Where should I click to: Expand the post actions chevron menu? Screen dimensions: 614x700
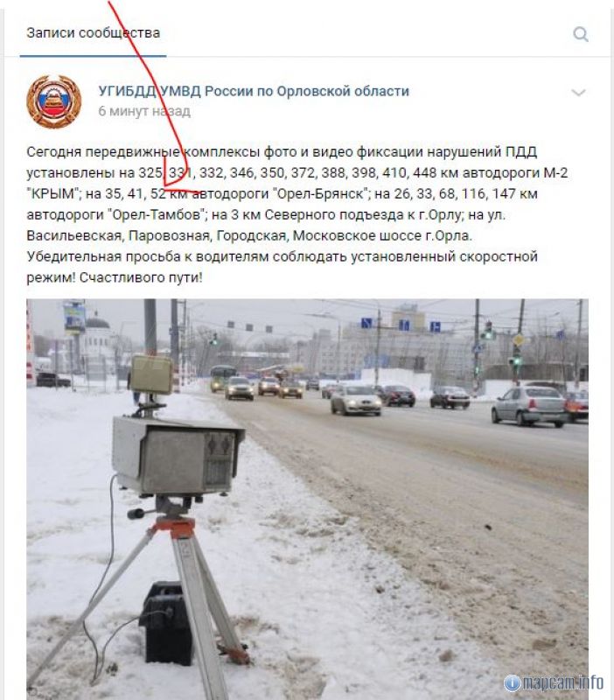(x=578, y=93)
